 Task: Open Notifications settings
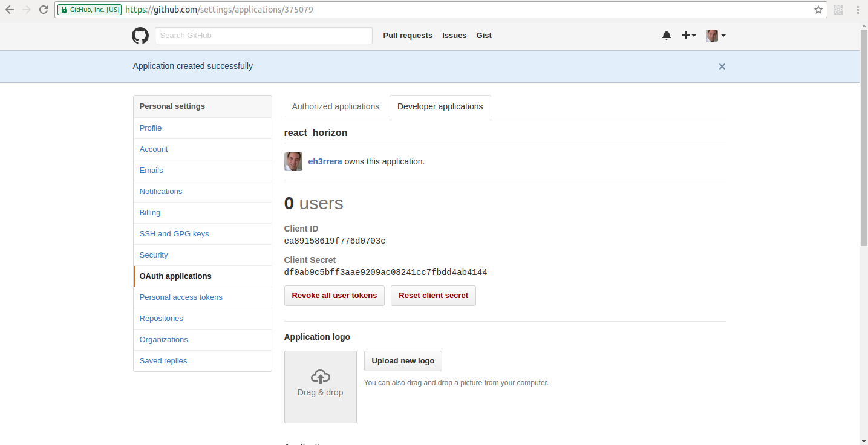coord(203,192)
